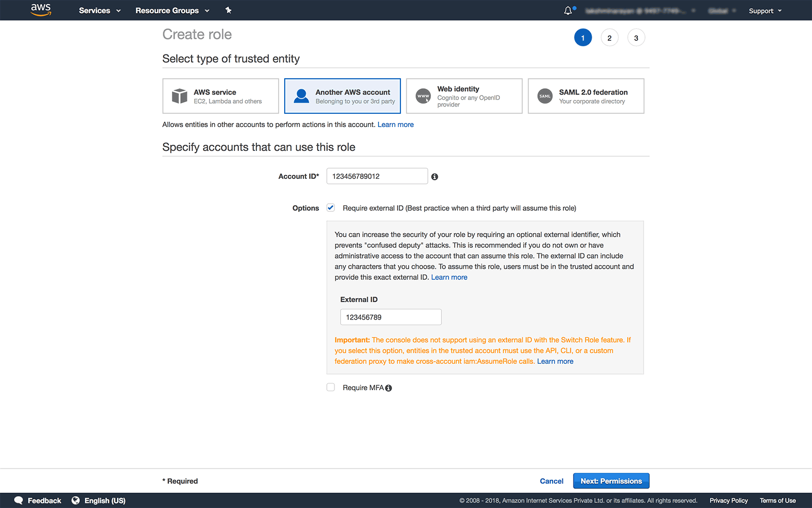
Task: Open the Resource Groups dropdown
Action: pos(172,11)
